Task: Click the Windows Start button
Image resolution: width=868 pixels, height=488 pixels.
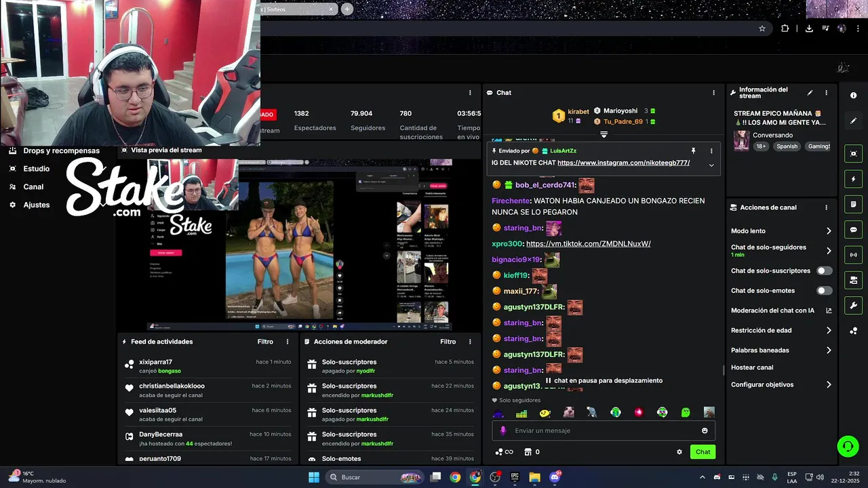Action: pos(314,477)
